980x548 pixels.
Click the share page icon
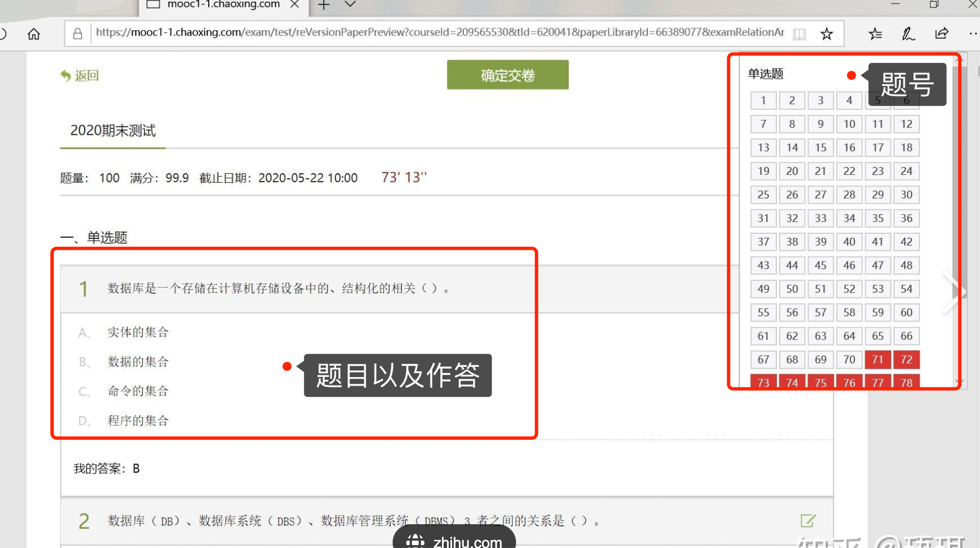click(942, 34)
